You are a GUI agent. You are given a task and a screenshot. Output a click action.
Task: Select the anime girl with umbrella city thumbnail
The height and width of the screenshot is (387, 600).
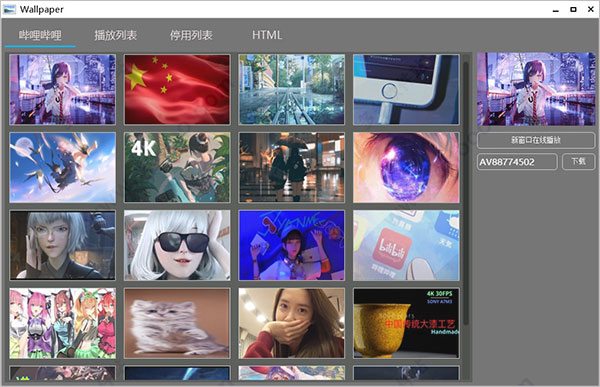coord(62,89)
